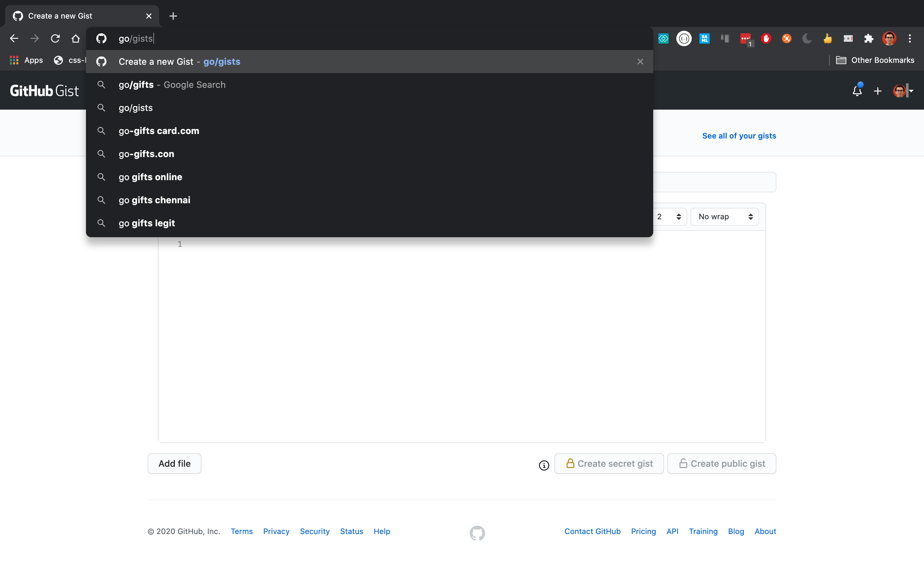Select the go/gifts Google Search suggestion
This screenshot has height=577, width=924.
(172, 85)
